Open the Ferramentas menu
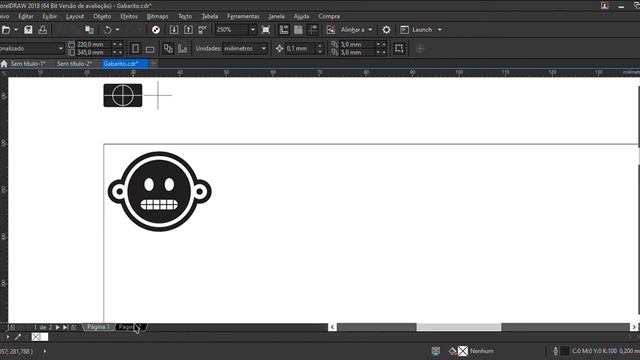Screen dimensions: 640x360 point(243,16)
